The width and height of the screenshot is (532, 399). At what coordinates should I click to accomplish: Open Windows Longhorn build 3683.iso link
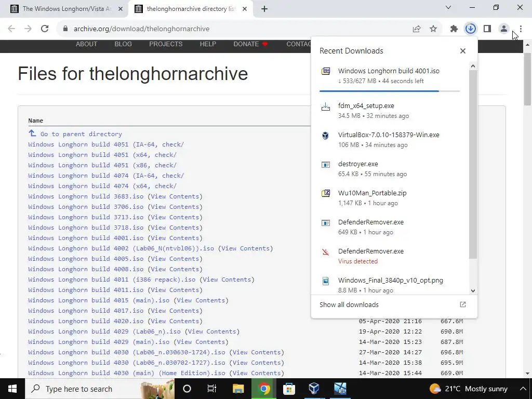click(86, 196)
